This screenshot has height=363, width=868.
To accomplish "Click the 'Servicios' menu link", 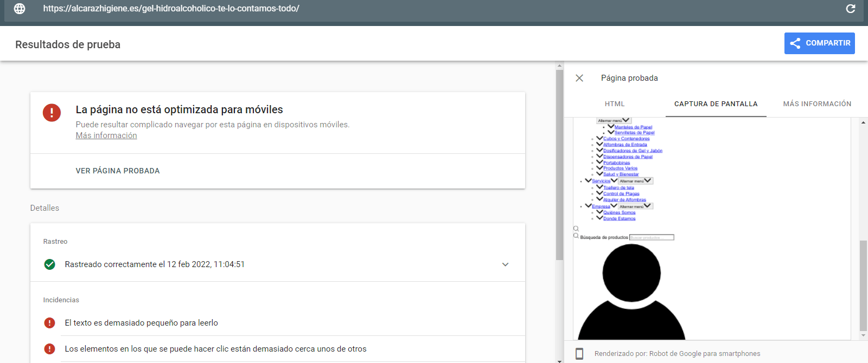I will pos(601,181).
